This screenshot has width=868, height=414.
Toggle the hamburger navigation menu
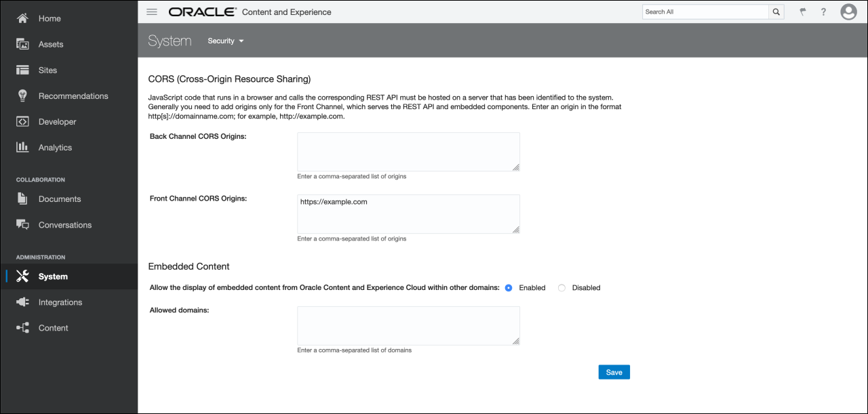tap(152, 12)
